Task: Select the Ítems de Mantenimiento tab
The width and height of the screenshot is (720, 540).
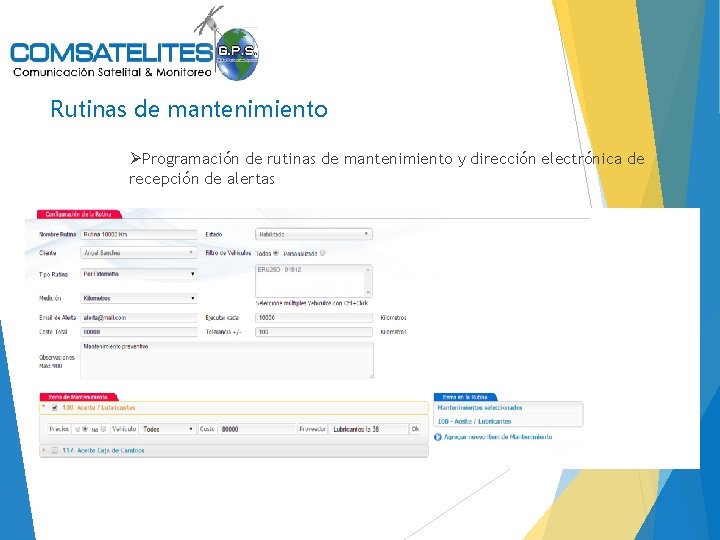Action: pos(79,397)
